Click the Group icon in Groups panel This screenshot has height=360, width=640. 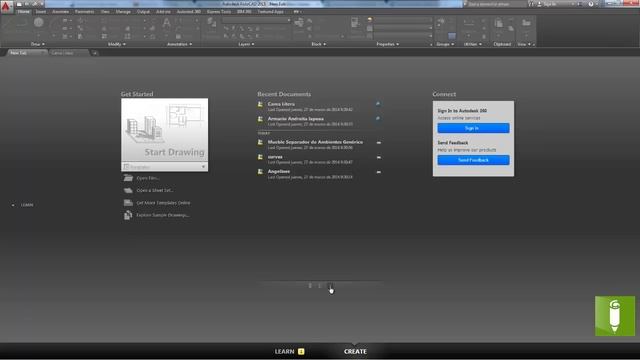coord(441,22)
